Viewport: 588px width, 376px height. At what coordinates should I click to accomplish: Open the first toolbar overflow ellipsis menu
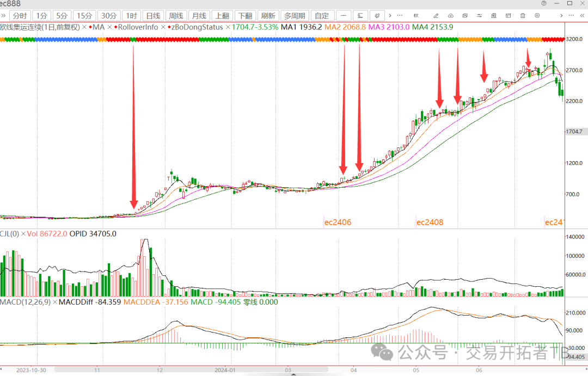(400, 16)
